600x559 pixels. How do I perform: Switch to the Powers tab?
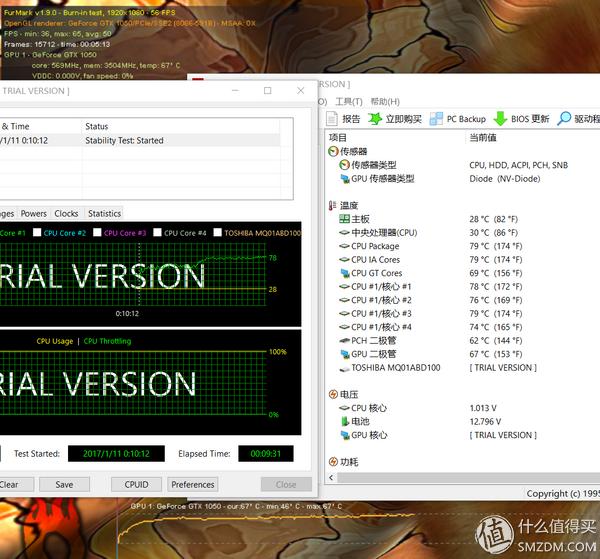pos(33,213)
